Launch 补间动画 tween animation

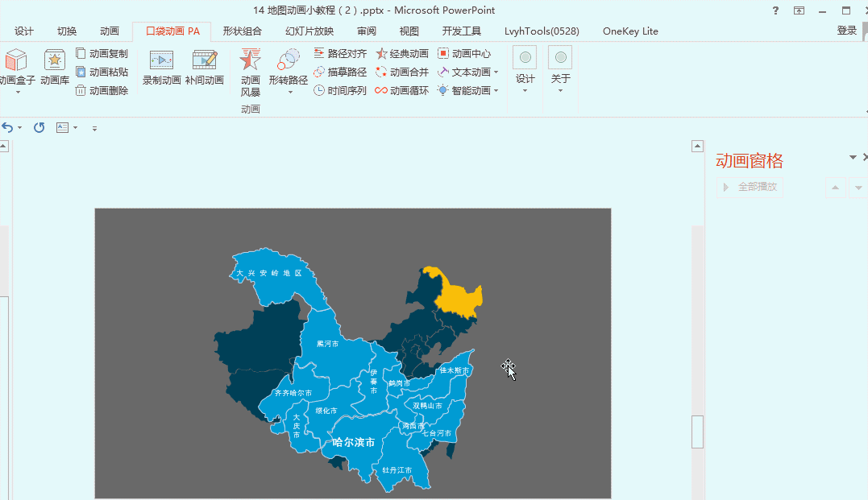pos(205,70)
